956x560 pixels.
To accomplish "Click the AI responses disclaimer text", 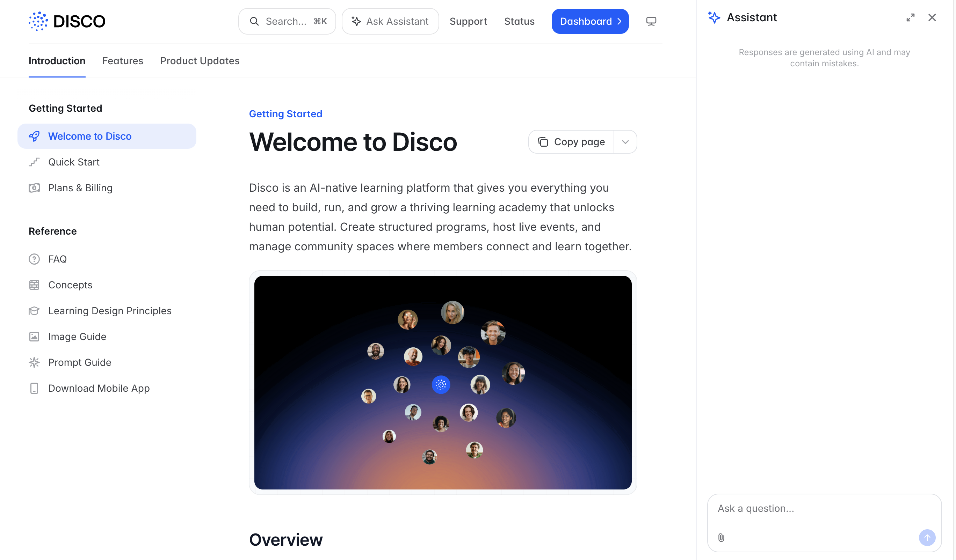I will [x=824, y=58].
